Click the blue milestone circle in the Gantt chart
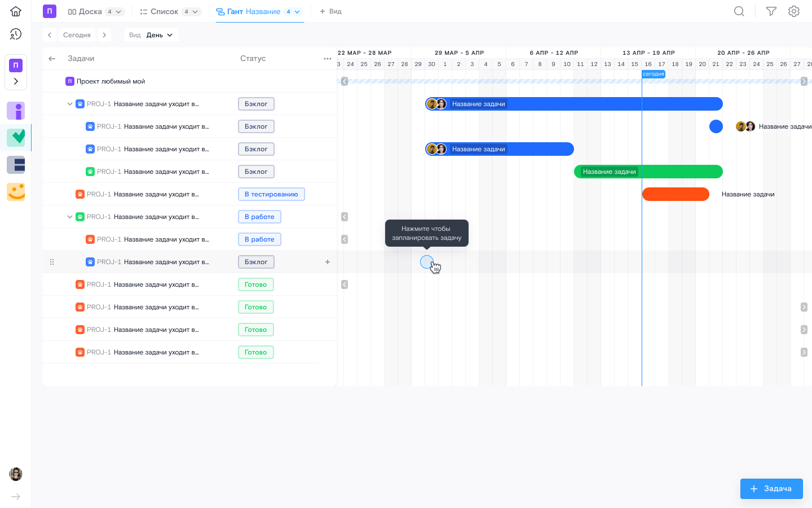 (716, 126)
